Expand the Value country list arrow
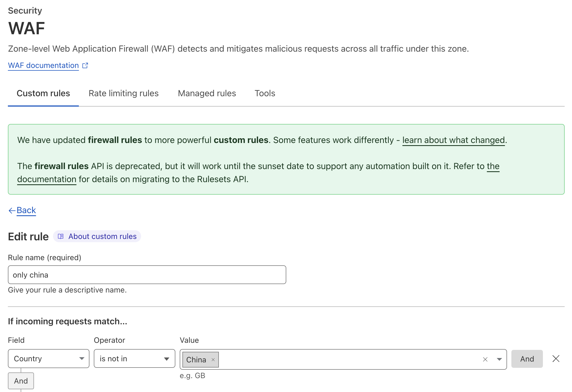The image size is (572, 392). (499, 359)
